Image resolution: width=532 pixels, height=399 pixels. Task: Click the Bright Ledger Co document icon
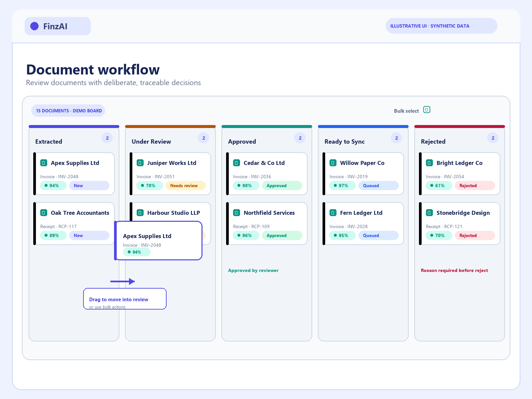tap(429, 163)
